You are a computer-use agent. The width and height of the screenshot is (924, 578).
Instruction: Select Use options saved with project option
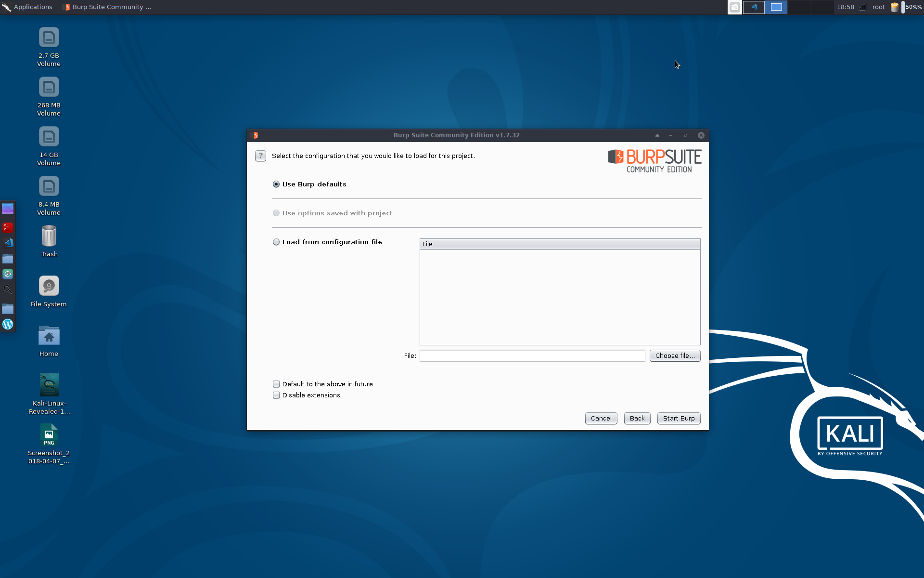[276, 213]
